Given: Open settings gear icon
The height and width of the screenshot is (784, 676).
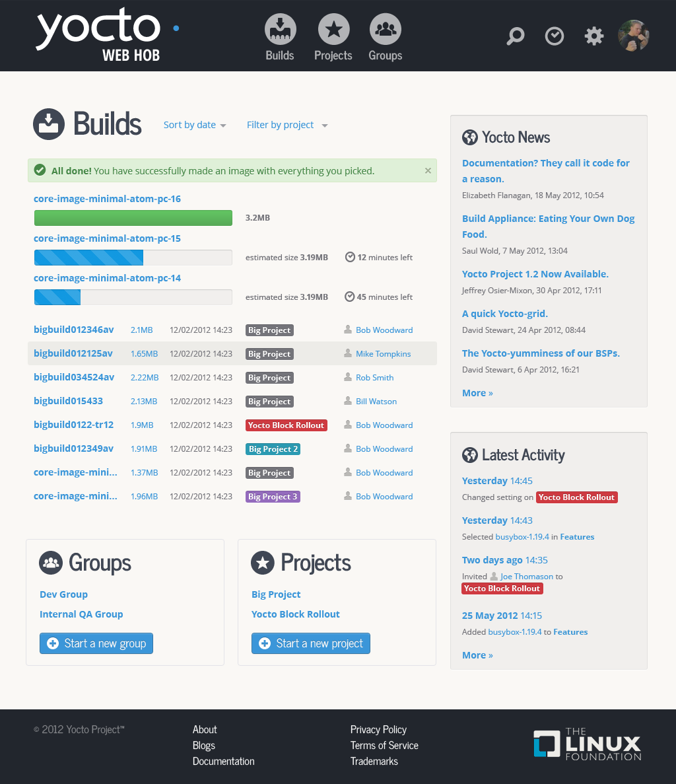Looking at the screenshot, I should [594, 36].
